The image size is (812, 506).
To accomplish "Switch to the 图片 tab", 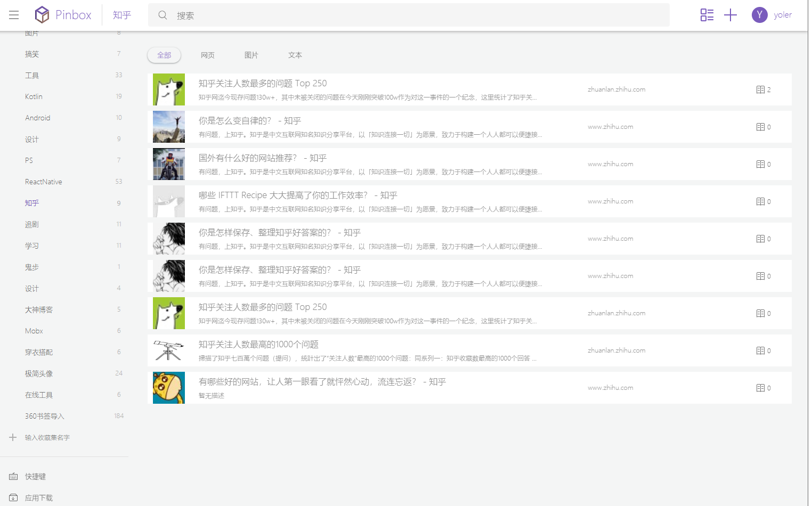I will [251, 55].
